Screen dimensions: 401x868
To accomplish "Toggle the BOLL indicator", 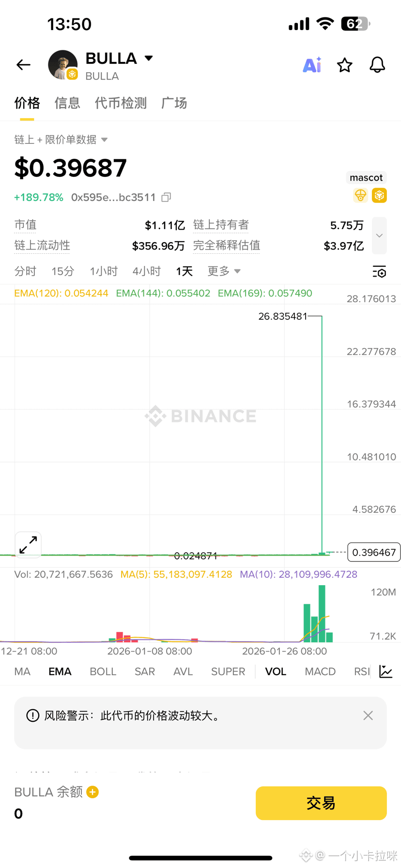I will [x=103, y=671].
